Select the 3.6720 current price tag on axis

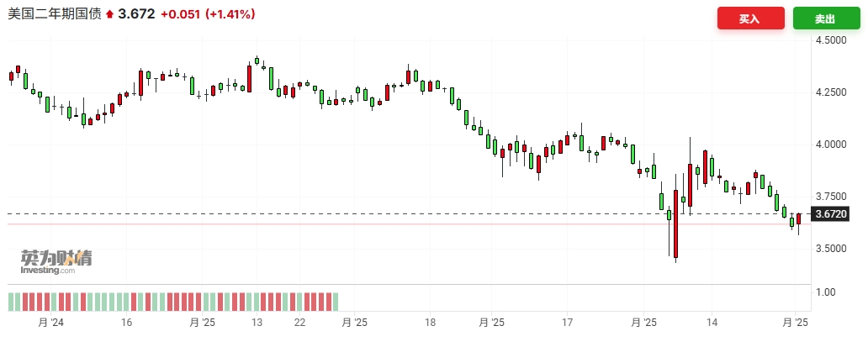tap(830, 214)
